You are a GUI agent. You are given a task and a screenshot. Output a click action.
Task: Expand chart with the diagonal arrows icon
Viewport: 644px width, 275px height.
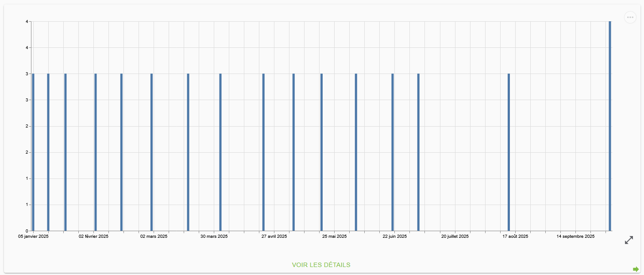coord(629,240)
